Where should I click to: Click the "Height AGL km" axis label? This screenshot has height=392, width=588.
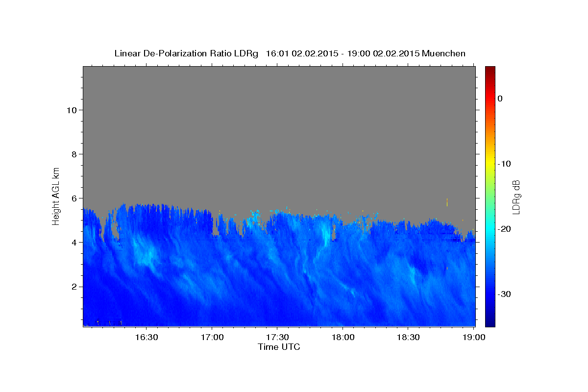pos(56,196)
